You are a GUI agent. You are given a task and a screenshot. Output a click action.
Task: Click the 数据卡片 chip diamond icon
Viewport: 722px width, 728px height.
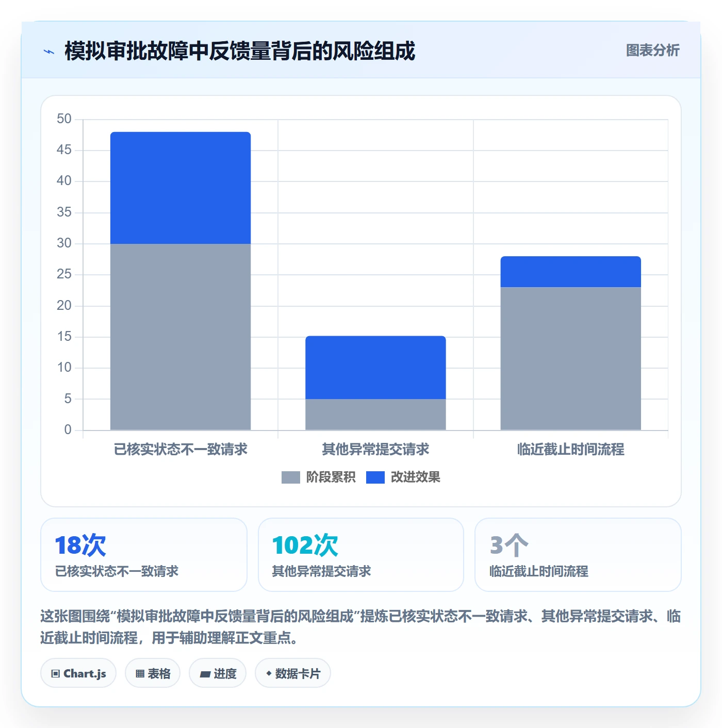click(x=269, y=673)
